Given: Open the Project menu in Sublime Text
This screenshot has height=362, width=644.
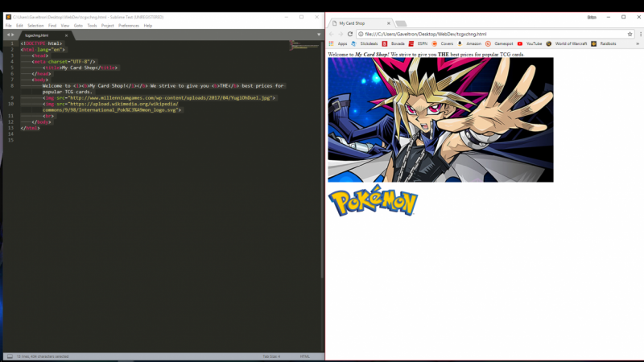Looking at the screenshot, I should coord(107,26).
